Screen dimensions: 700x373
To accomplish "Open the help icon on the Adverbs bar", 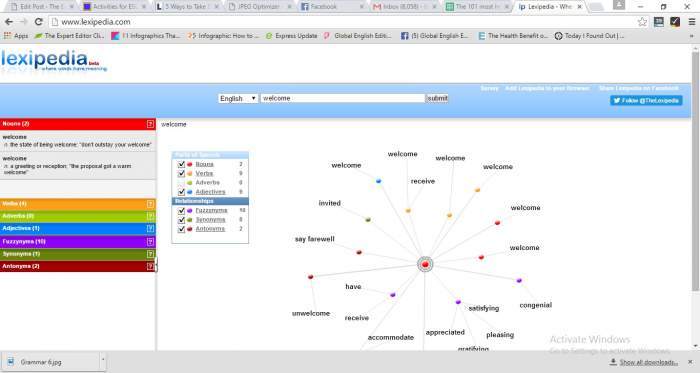I will pyautogui.click(x=150, y=216).
